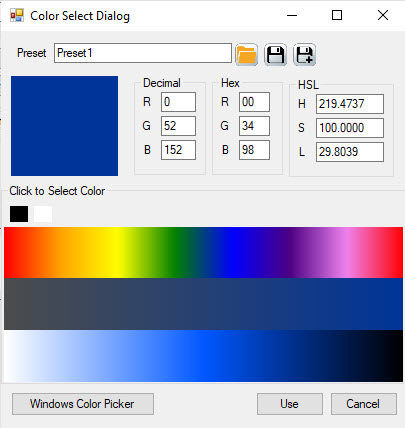The height and width of the screenshot is (428, 405).
Task: Click the large blue color preview square
Action: point(64,126)
